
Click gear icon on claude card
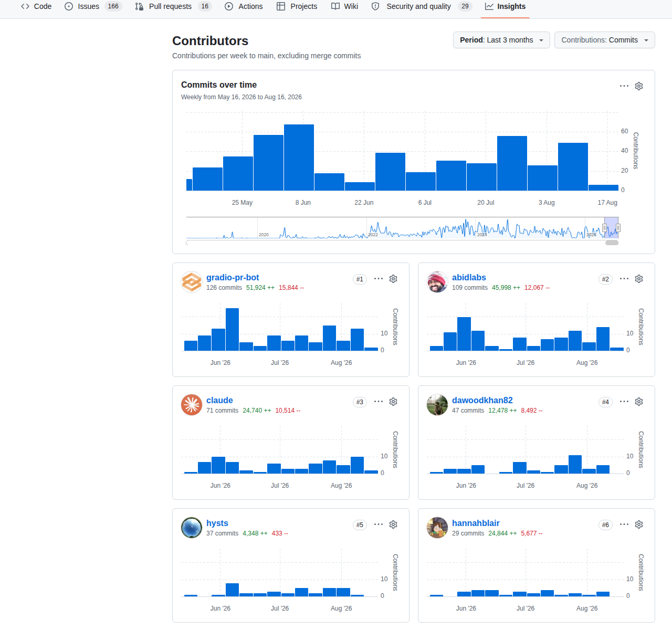393,402
